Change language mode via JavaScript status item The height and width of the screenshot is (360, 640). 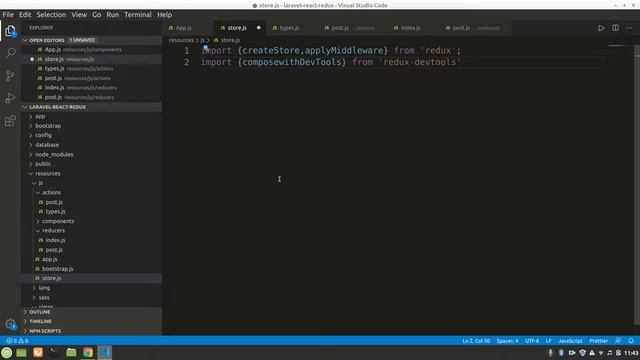570,340
